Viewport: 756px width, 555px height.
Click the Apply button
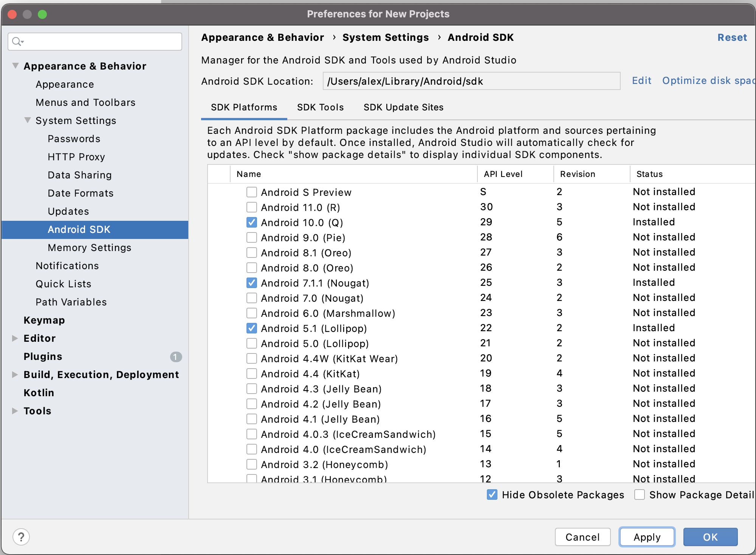[x=647, y=537]
